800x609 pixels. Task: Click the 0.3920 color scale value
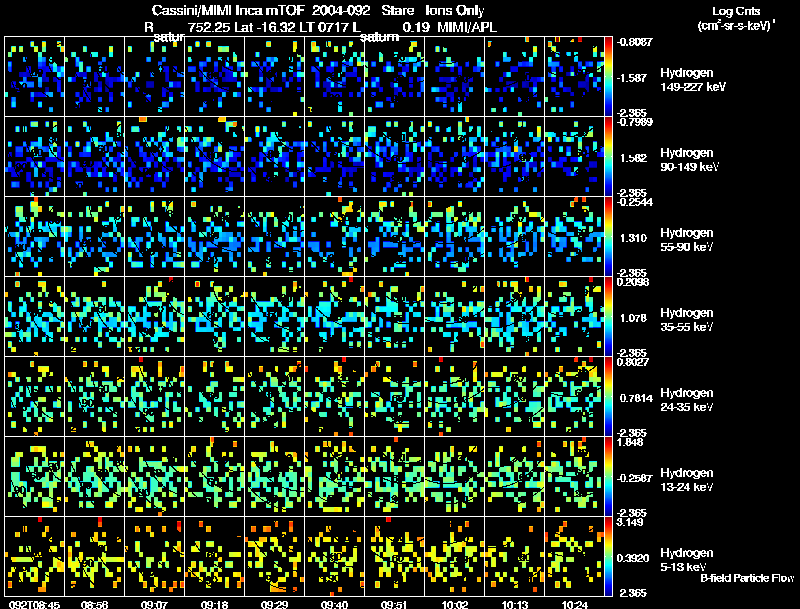633,558
